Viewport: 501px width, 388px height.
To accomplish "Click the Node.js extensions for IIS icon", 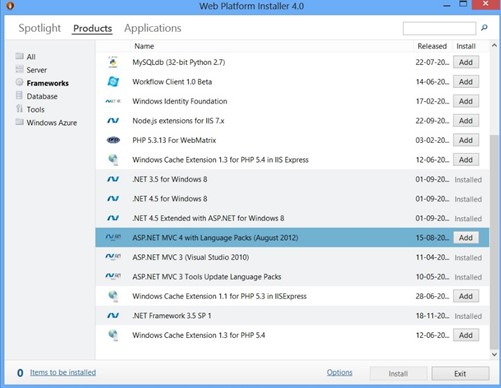I will [x=113, y=121].
